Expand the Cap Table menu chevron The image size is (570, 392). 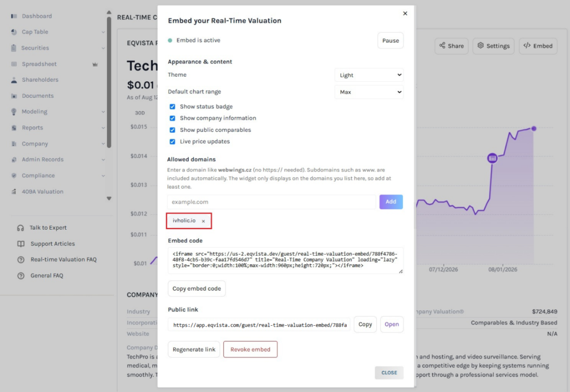pos(103,32)
